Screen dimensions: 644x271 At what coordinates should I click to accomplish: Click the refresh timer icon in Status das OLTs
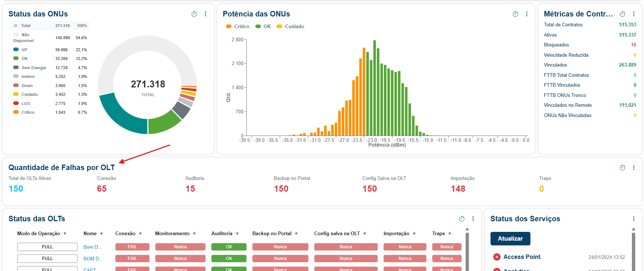(x=462, y=219)
